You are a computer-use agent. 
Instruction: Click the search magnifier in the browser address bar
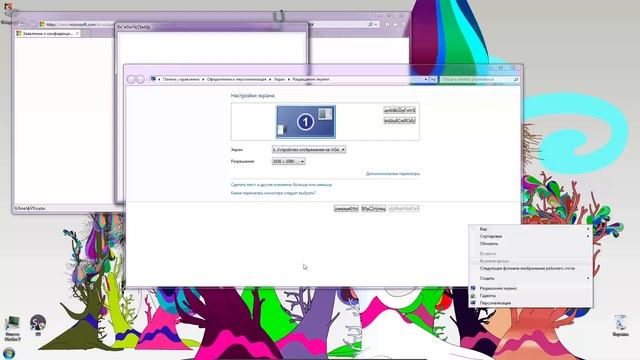pyautogui.click(x=371, y=24)
